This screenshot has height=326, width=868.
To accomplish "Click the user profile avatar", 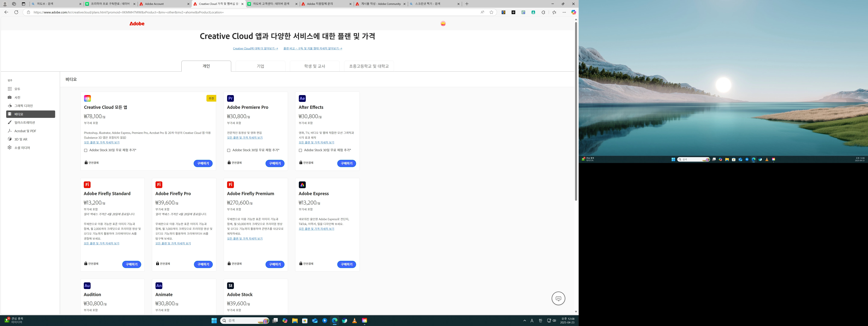I will click(x=443, y=24).
